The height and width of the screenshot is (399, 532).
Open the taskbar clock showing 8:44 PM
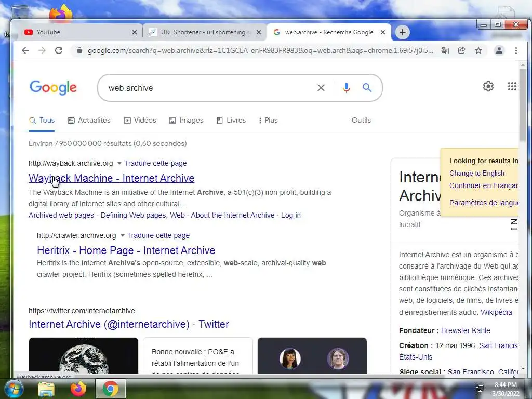point(506,389)
